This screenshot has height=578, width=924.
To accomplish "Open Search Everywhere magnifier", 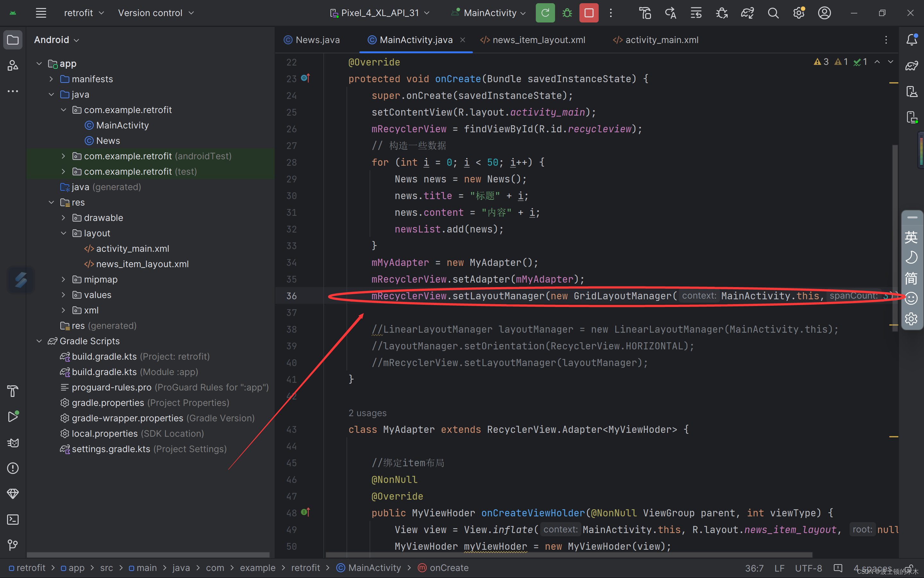I will click(x=773, y=13).
